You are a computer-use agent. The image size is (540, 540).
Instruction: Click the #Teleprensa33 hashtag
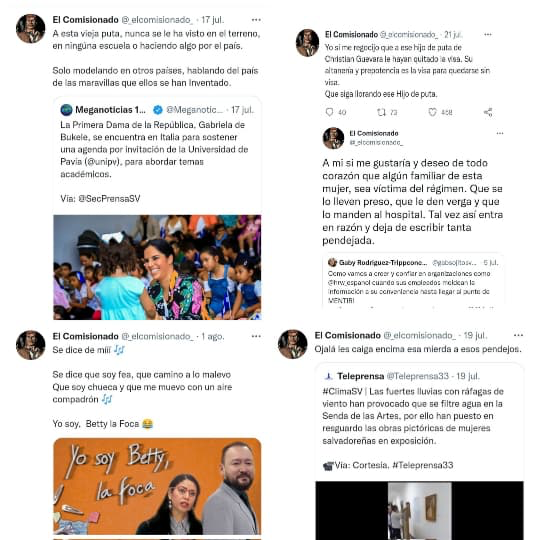tap(423, 465)
